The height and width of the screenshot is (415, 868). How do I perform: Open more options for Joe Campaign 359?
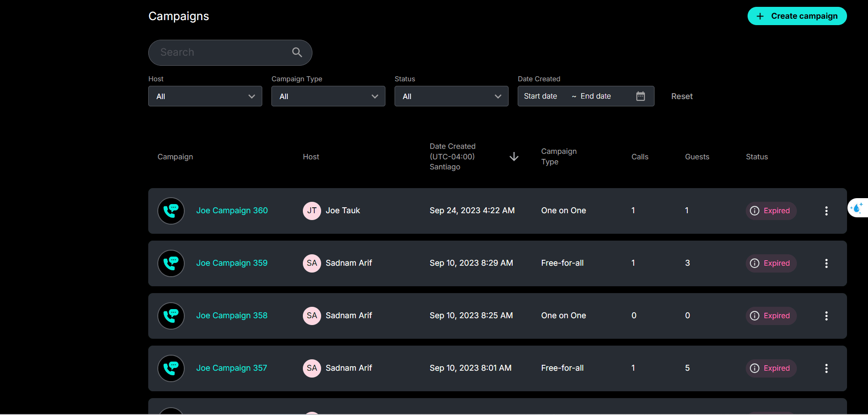[x=826, y=263]
